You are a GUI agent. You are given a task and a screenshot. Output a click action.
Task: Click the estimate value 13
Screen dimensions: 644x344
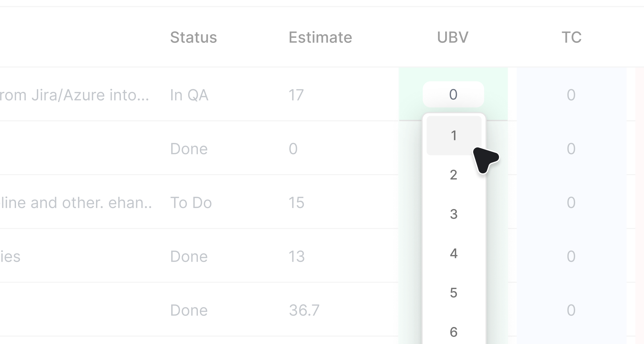coord(297,256)
